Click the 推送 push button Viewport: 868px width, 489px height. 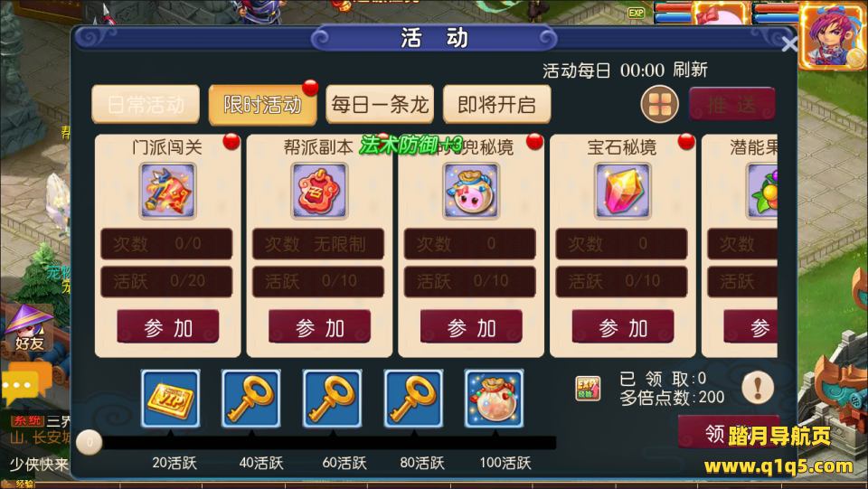click(x=731, y=104)
